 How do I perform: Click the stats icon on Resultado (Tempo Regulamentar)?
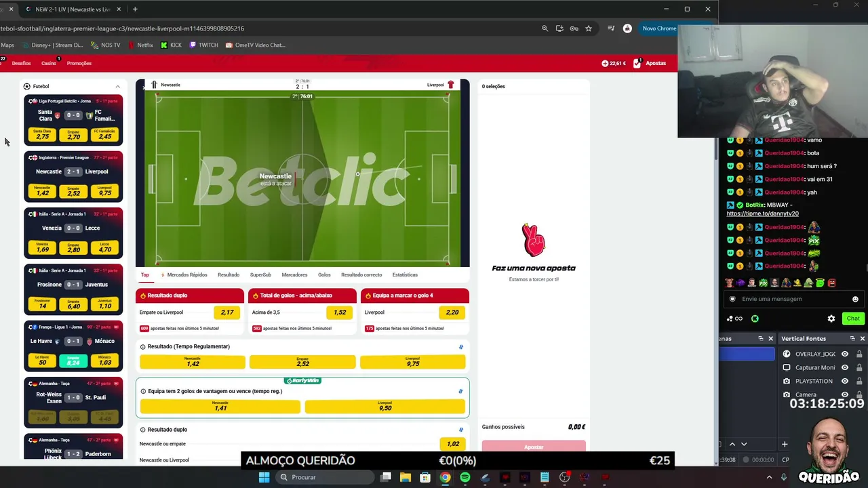pyautogui.click(x=461, y=347)
